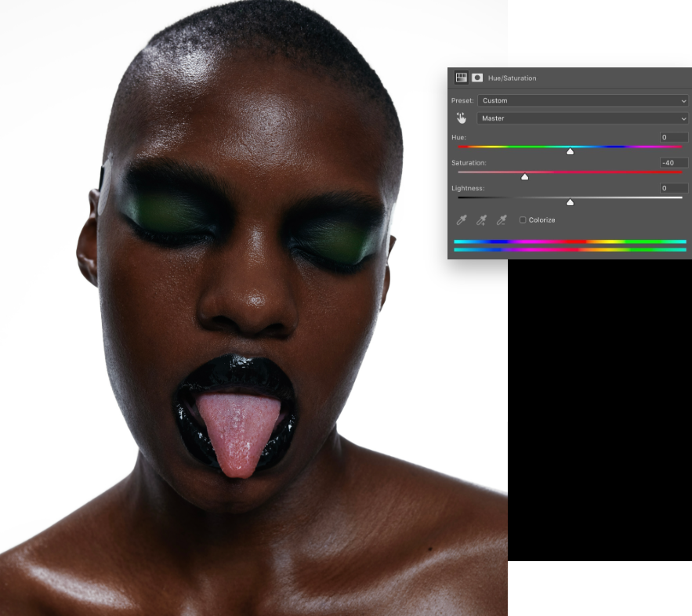Click the layer mask icon in panel header
This screenshot has height=616, width=692.
click(x=477, y=78)
